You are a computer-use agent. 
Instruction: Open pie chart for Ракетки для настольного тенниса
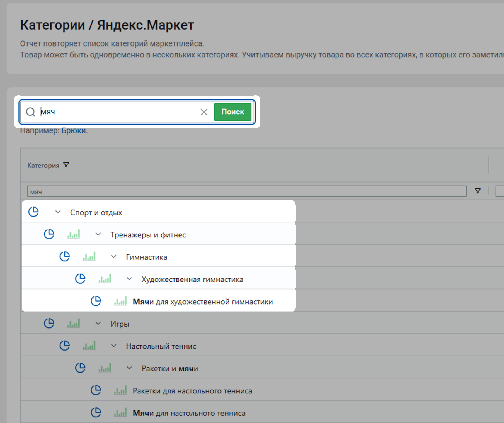pyautogui.click(x=96, y=390)
